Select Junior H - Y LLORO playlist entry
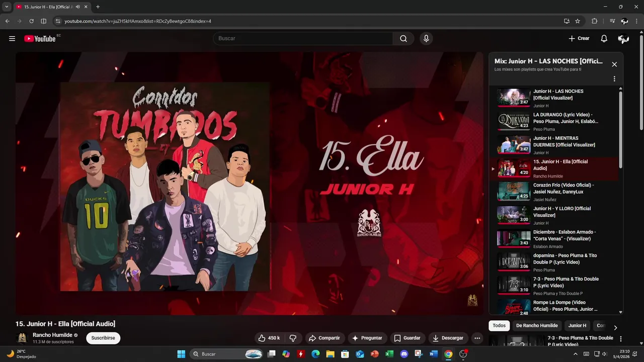The image size is (644, 362). click(554, 216)
